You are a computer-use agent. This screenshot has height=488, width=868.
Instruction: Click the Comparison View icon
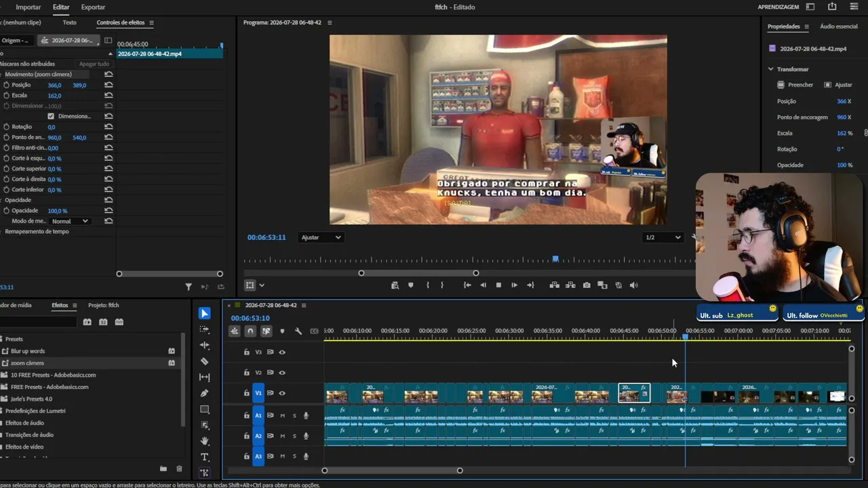point(602,285)
